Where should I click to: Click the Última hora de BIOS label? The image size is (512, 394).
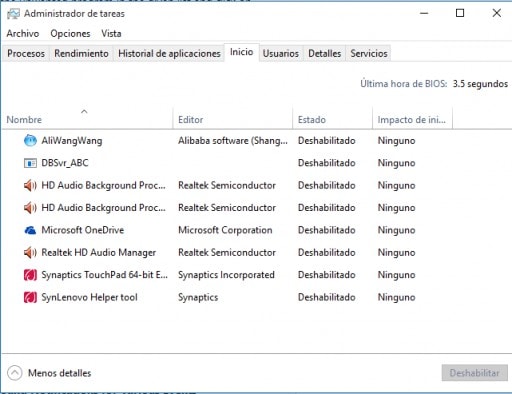click(x=404, y=84)
